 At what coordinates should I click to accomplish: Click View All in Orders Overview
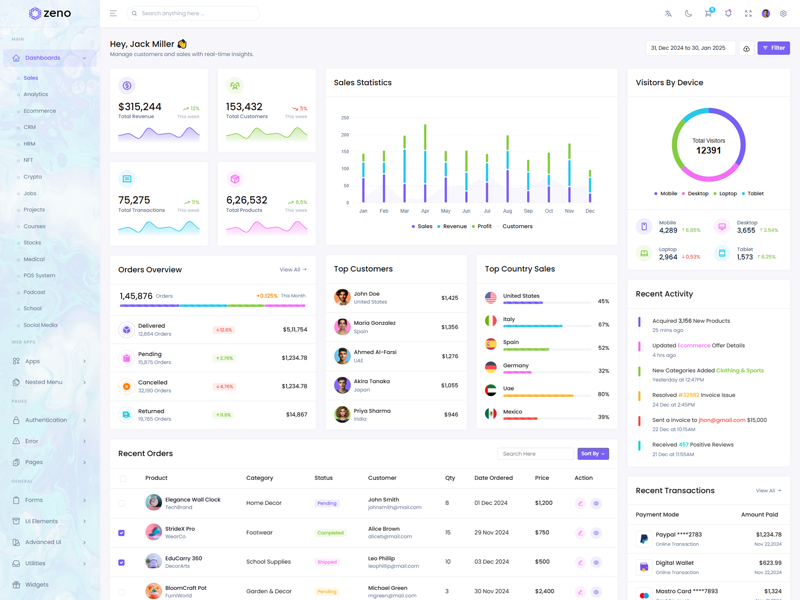tap(293, 270)
